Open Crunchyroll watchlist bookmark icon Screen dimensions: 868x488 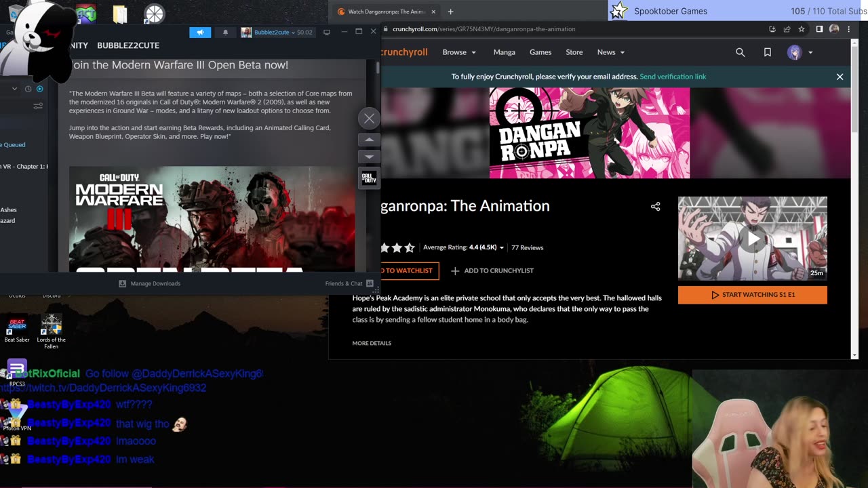[x=767, y=52]
